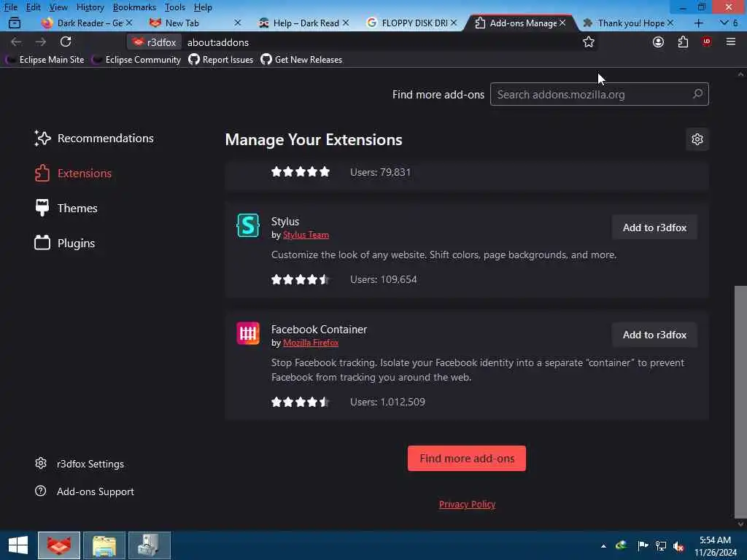Viewport: 747px width, 560px height.
Task: Click the r3dfox identity box in URL bar
Action: pyautogui.click(x=155, y=42)
